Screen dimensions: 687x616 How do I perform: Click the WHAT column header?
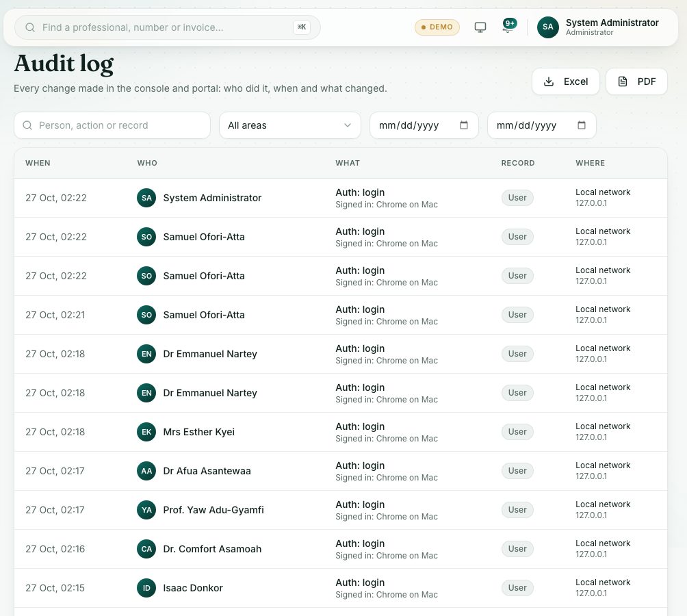tap(348, 163)
